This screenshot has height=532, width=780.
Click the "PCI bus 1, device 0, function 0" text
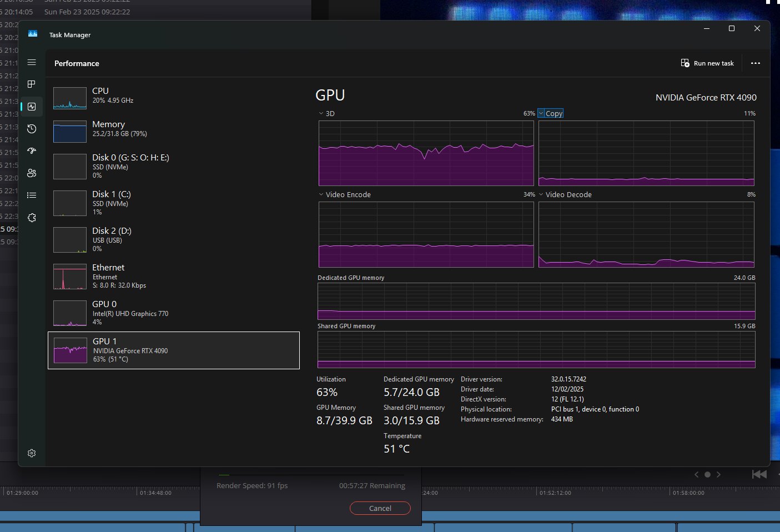click(x=595, y=409)
